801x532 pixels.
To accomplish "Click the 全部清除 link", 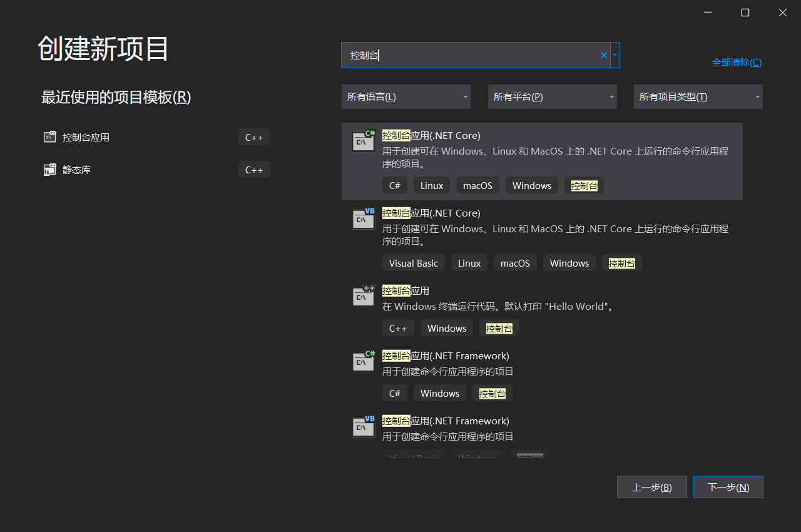I will (737, 62).
